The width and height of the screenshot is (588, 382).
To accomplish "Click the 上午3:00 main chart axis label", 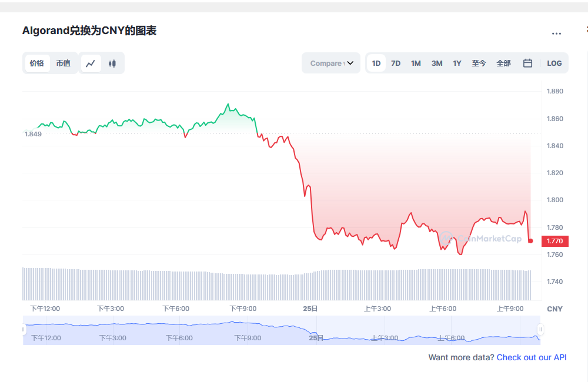I will (377, 309).
